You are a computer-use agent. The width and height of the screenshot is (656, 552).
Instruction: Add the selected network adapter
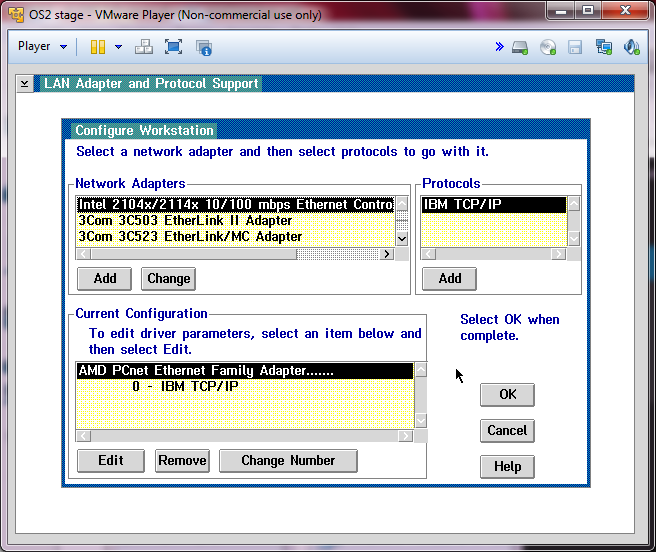click(x=105, y=278)
